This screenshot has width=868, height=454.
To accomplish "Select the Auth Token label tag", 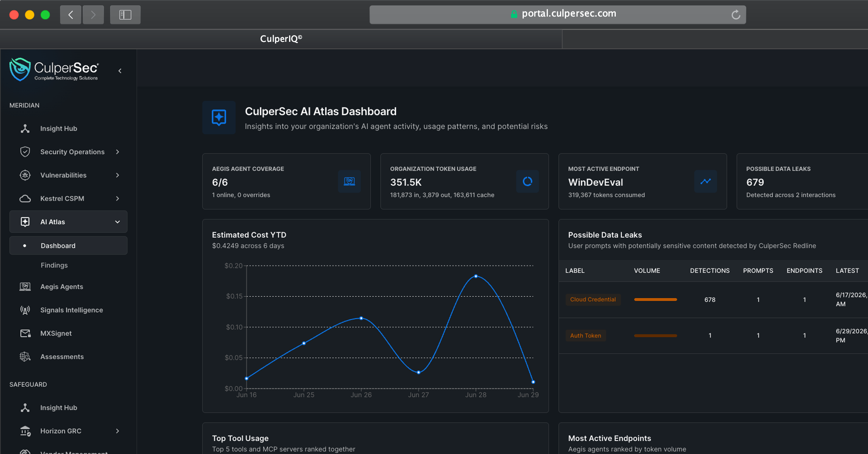I will tap(586, 336).
